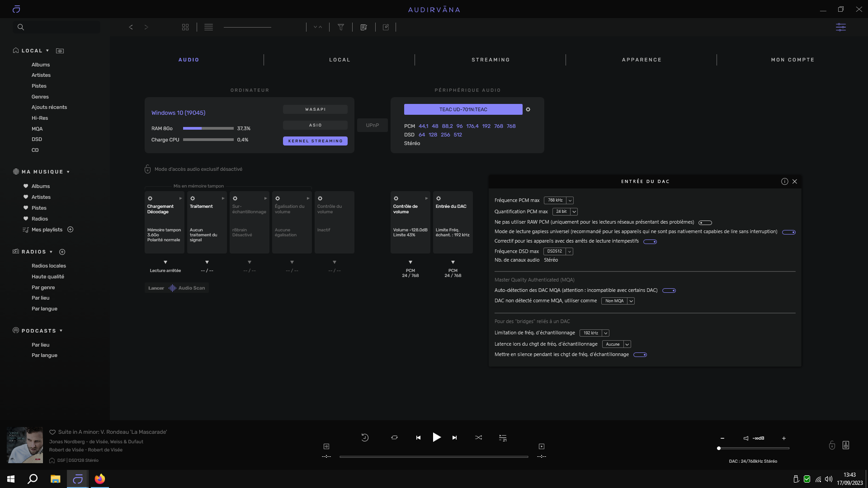Viewport: 868px width, 488px height.
Task: Switch to grid view icon
Action: 185,27
